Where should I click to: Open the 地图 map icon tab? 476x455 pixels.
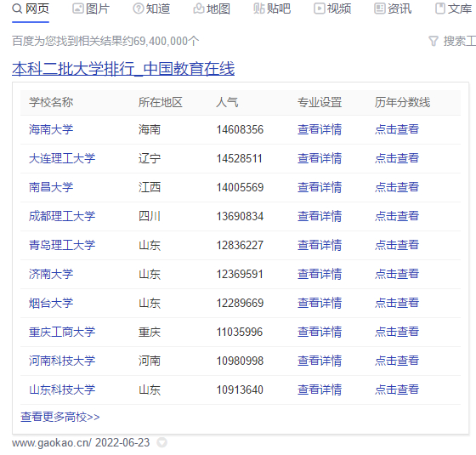[199, 9]
